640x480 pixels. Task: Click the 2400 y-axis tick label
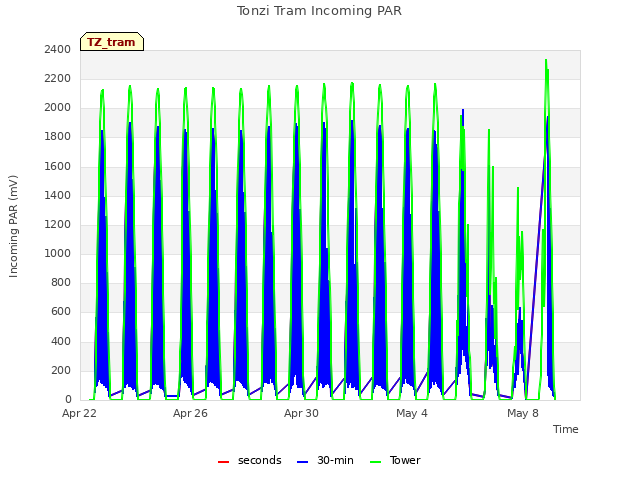click(58, 49)
